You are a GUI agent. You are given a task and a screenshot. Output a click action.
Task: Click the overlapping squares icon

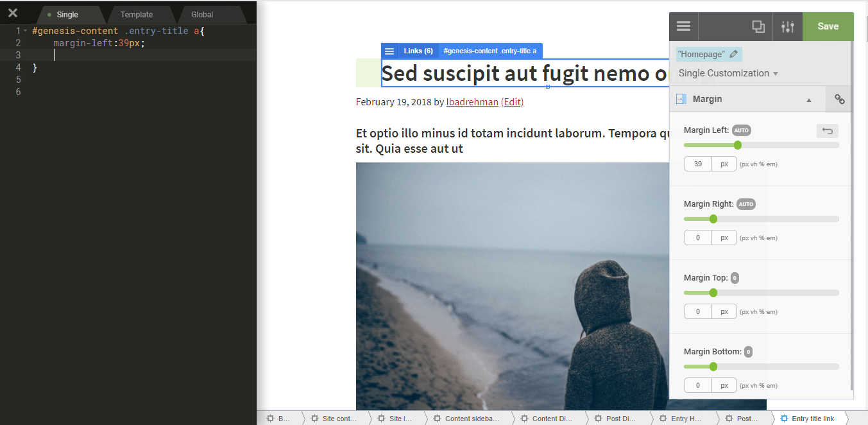pos(758,26)
